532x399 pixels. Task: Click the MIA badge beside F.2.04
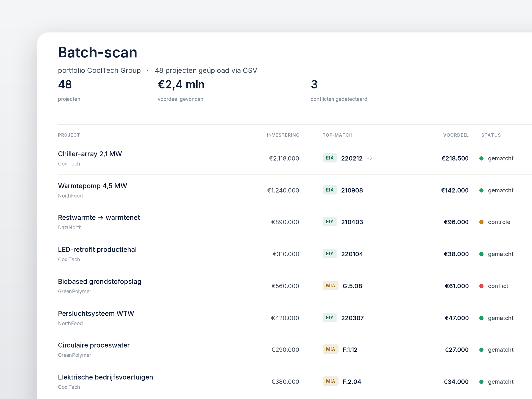coord(331,381)
